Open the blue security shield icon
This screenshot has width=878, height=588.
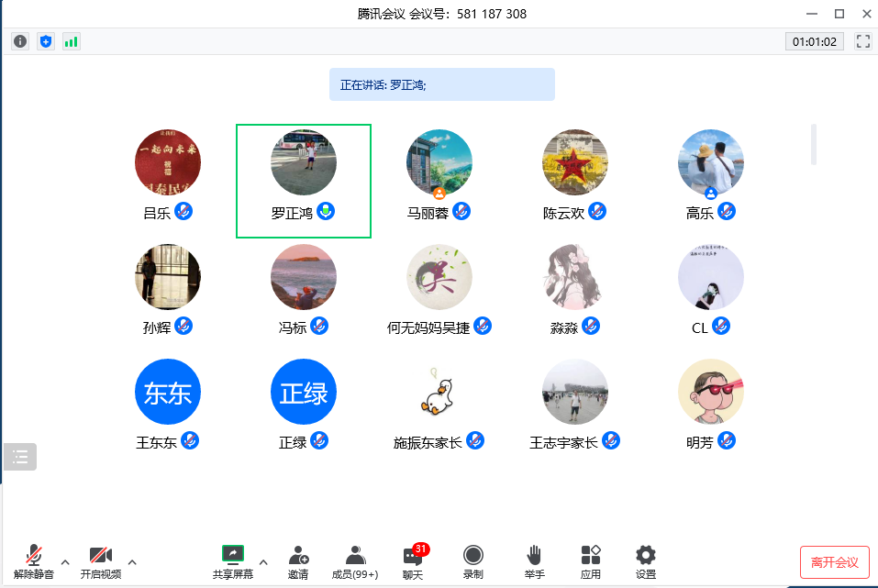point(46,41)
